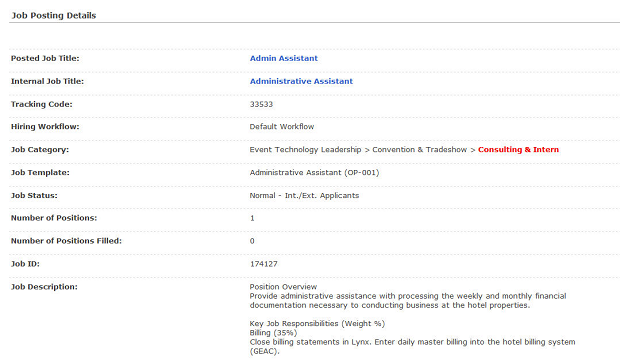Image resolution: width=620 pixels, height=360 pixels.
Task: Click Number of Positions Filled value 0
Action: tap(252, 241)
